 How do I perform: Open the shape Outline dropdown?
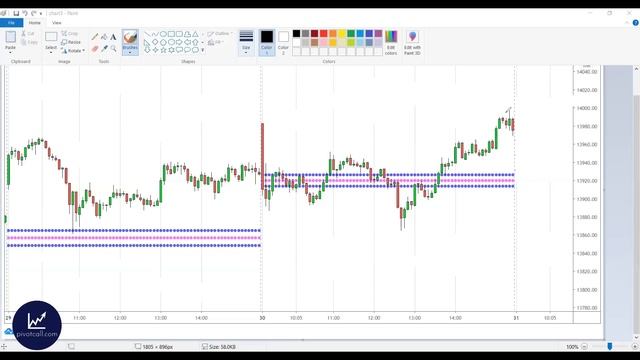pos(220,33)
